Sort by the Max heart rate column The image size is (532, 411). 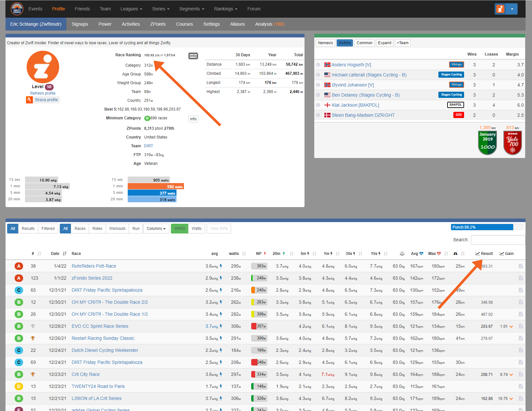point(438,254)
